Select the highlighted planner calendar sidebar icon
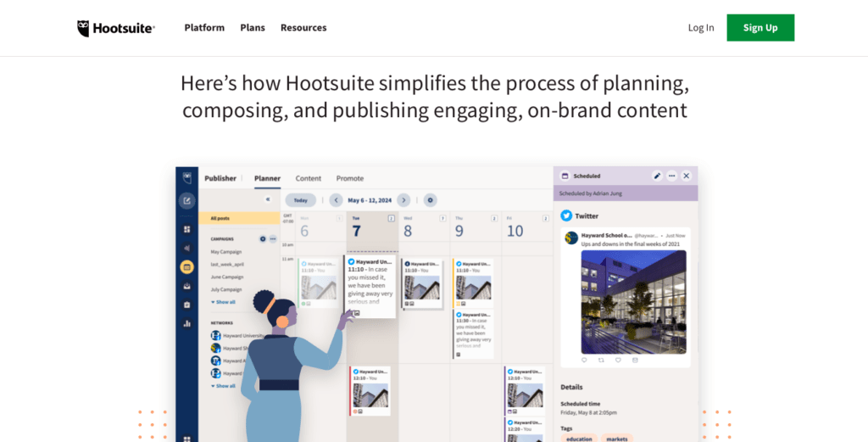868x442 pixels. (187, 267)
